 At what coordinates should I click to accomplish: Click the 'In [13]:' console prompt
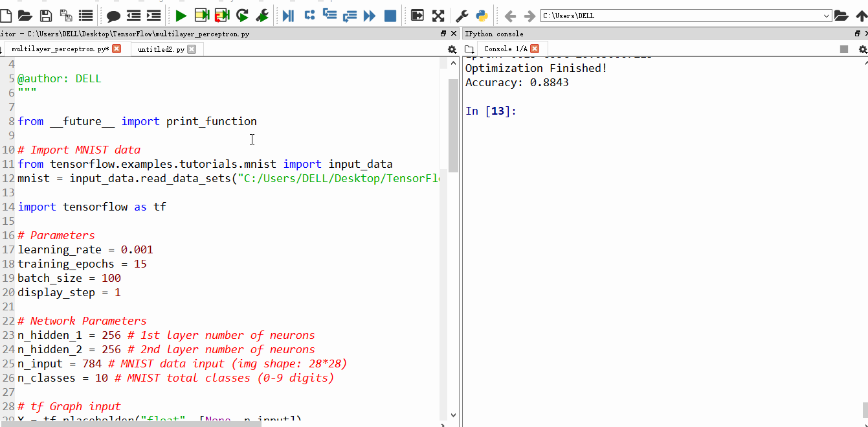pyautogui.click(x=491, y=111)
